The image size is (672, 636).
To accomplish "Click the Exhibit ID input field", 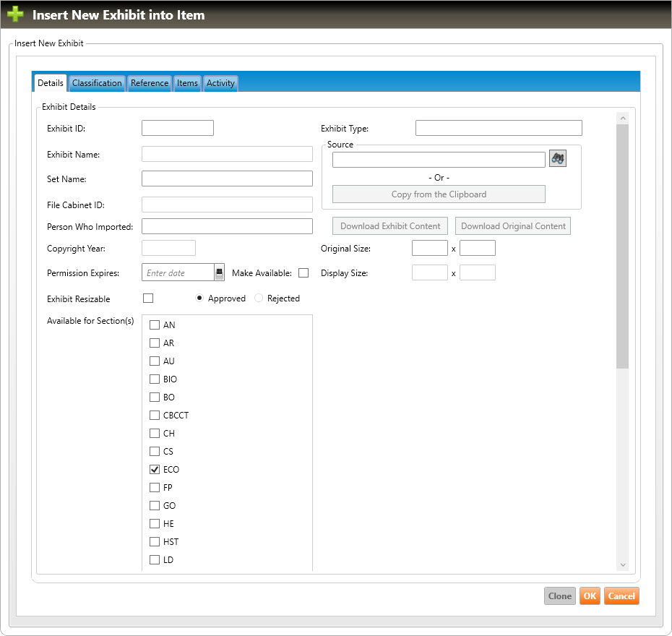I will [x=178, y=128].
